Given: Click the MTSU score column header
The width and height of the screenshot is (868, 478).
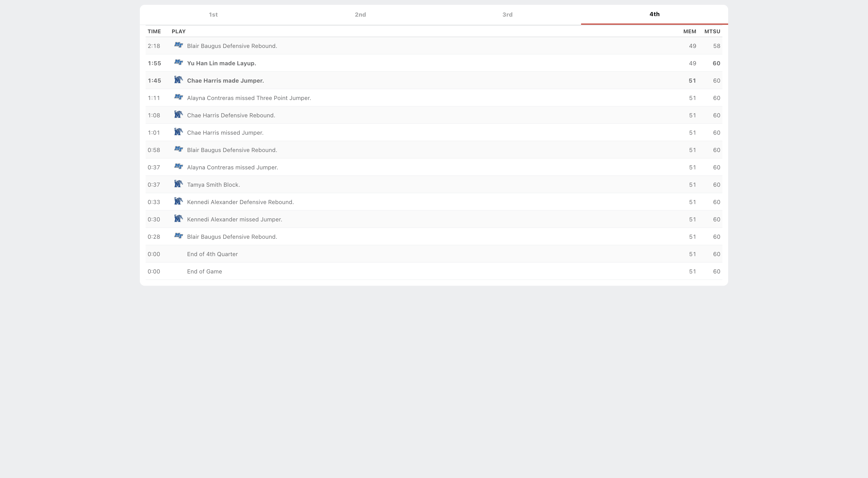Looking at the screenshot, I should [x=712, y=32].
